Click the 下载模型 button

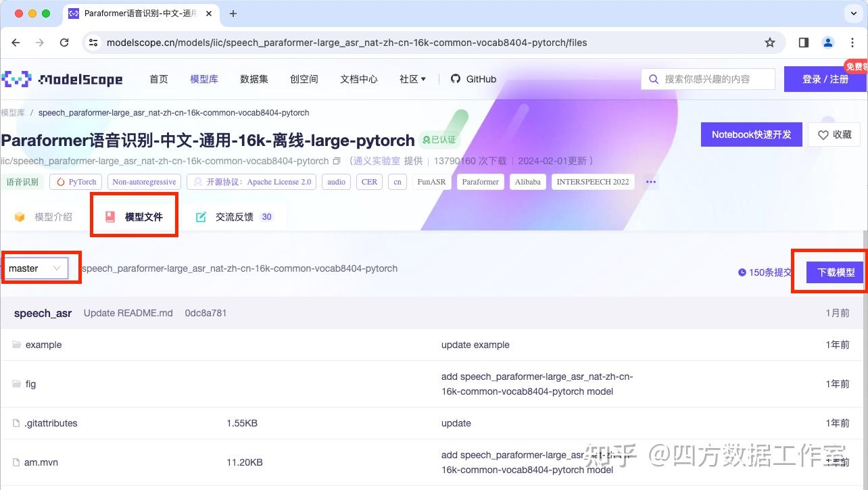tap(835, 272)
